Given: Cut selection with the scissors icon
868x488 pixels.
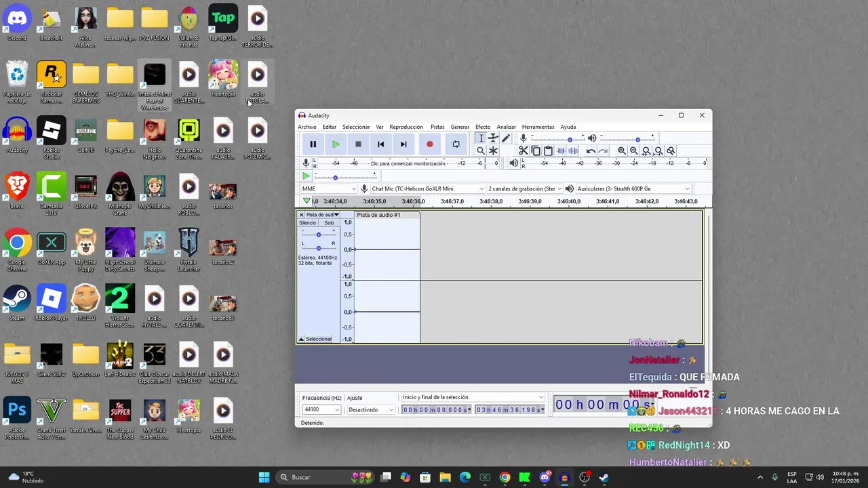Looking at the screenshot, I should point(523,150).
